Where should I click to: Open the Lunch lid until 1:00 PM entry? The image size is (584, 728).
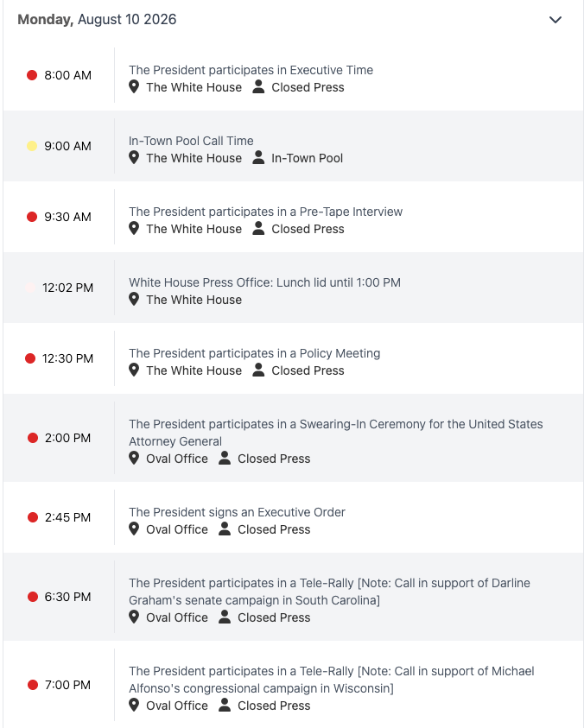264,282
